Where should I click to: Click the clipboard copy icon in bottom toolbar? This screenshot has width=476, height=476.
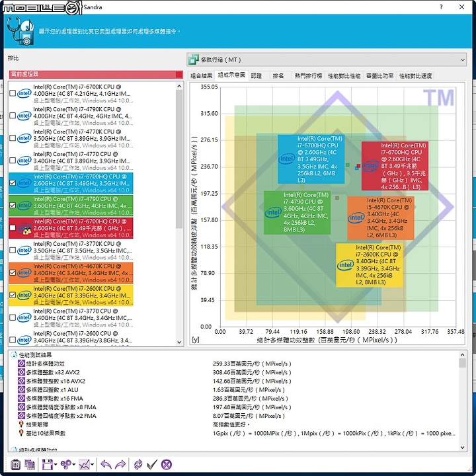tap(15, 465)
